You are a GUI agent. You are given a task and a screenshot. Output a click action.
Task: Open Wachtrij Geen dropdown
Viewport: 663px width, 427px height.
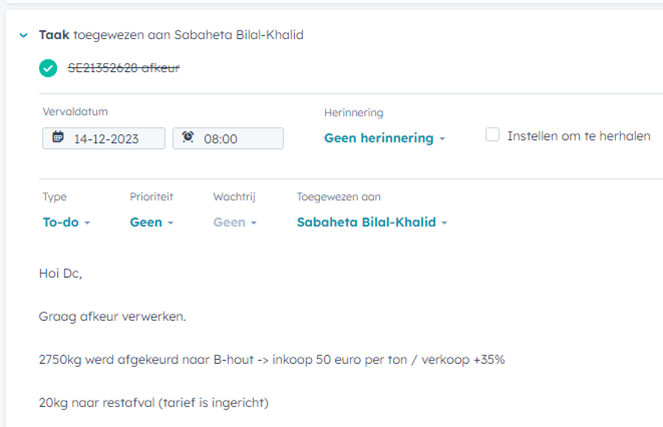(235, 222)
